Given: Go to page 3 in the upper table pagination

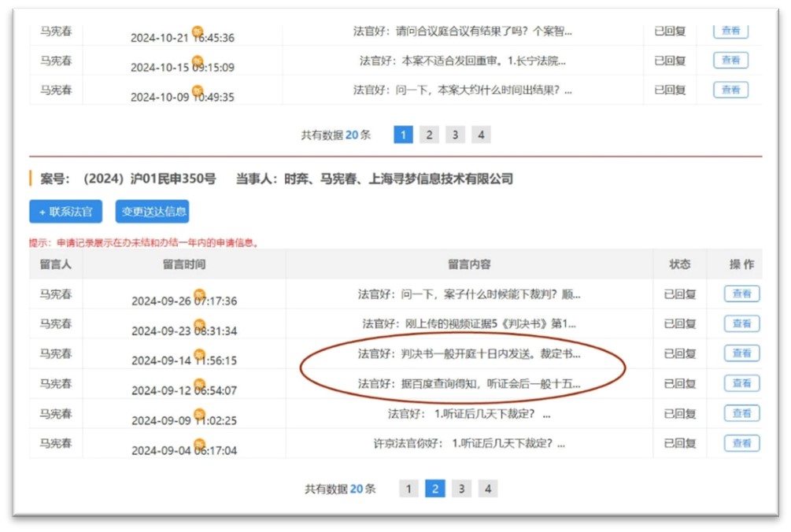Looking at the screenshot, I should [455, 135].
